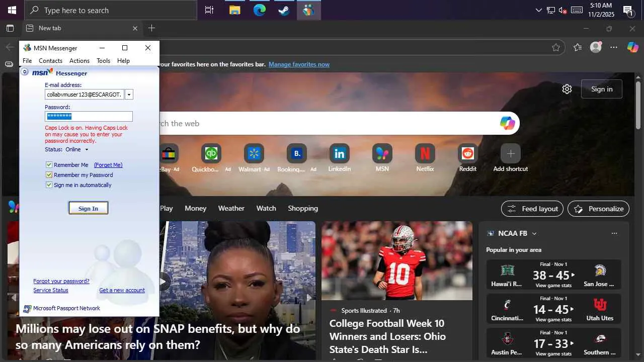Open the network status tray icon
The height and width of the screenshot is (362, 644).
[551, 10]
